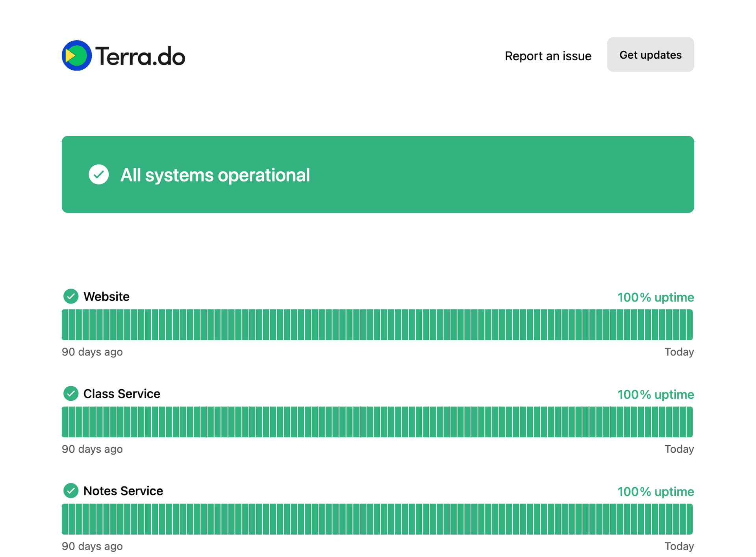Click Website's 100% uptime label
Image resolution: width=756 pixels, height=557 pixels.
point(655,297)
